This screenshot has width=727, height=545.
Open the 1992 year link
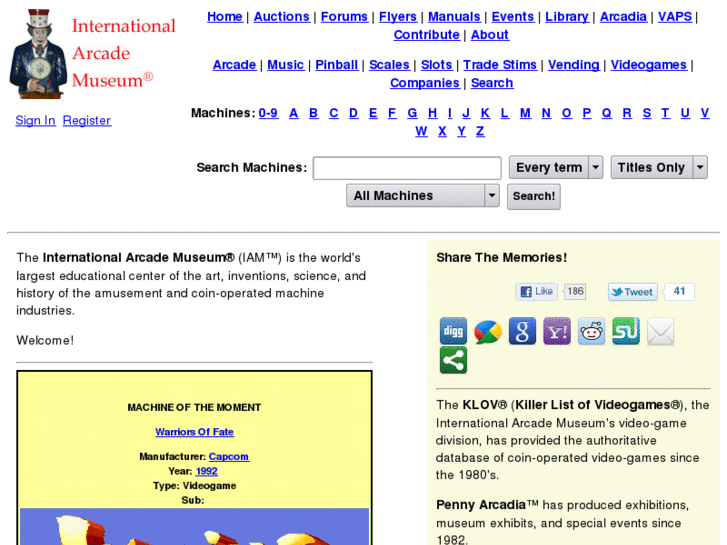click(x=206, y=471)
